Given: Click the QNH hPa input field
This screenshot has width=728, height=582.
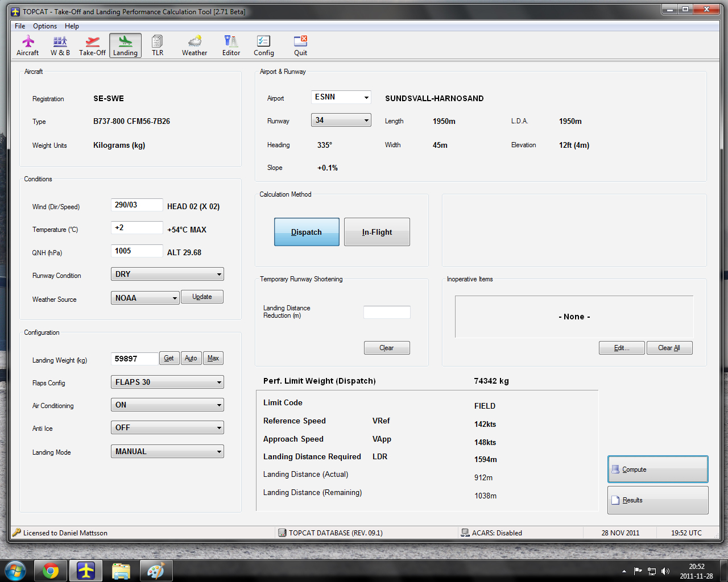Looking at the screenshot, I should click(137, 251).
